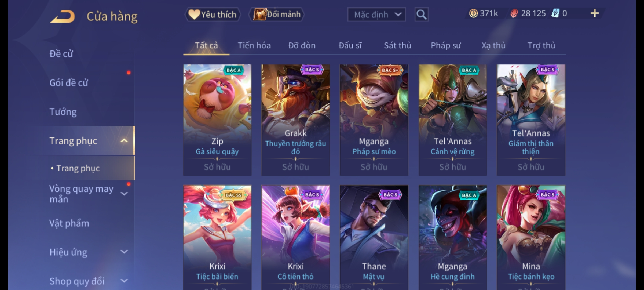This screenshot has height=290, width=644.
Task: Open Đổi mảnh fragment exchange button
Action: [277, 15]
